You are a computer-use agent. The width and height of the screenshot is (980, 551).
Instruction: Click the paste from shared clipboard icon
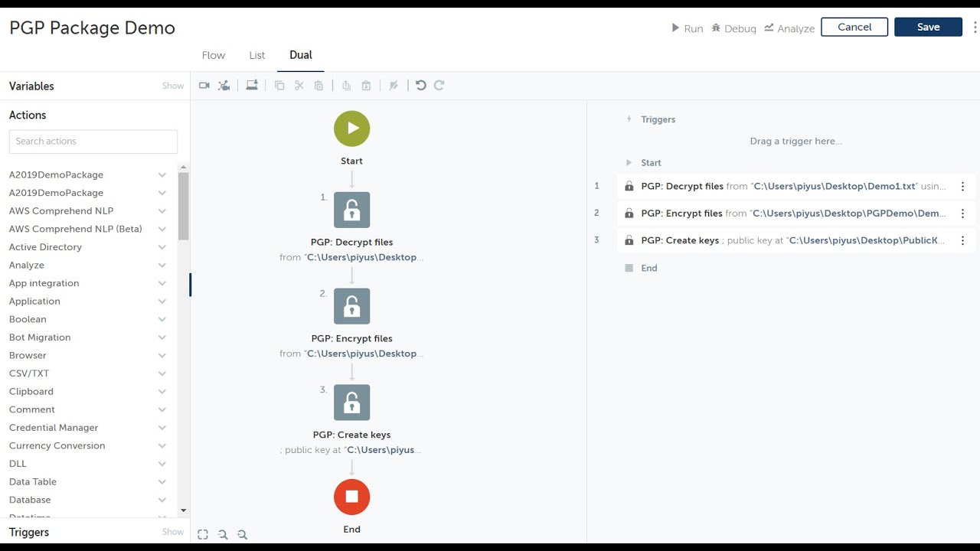click(366, 86)
